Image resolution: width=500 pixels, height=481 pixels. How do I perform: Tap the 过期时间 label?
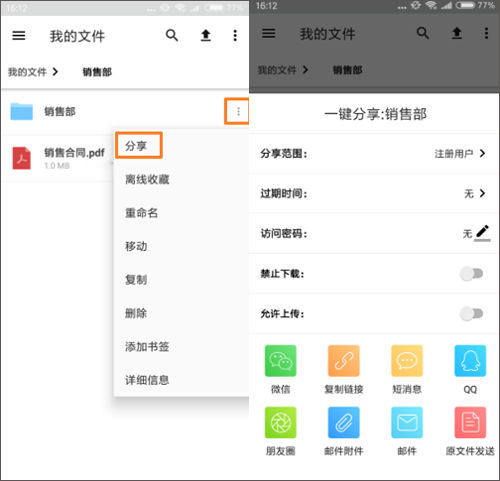[x=284, y=193]
